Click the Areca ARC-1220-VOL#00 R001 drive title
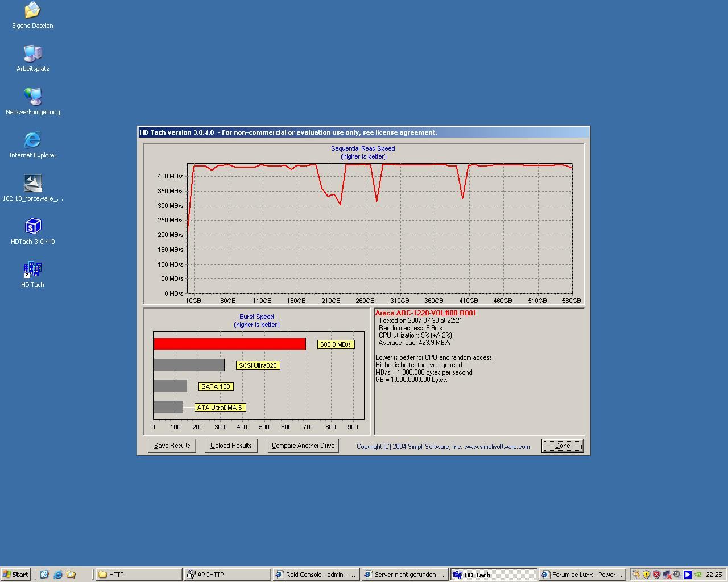This screenshot has height=582, width=728. tap(426, 313)
